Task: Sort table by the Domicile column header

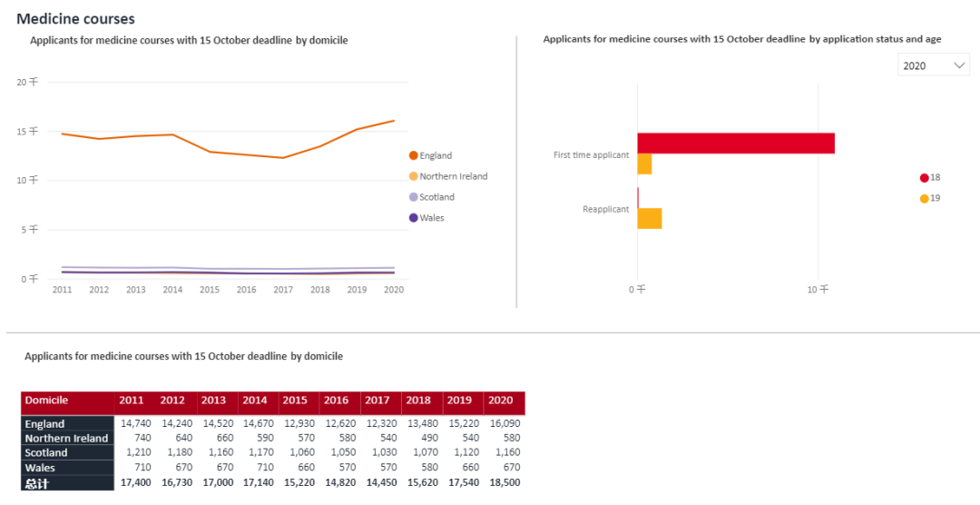Action: (x=47, y=401)
